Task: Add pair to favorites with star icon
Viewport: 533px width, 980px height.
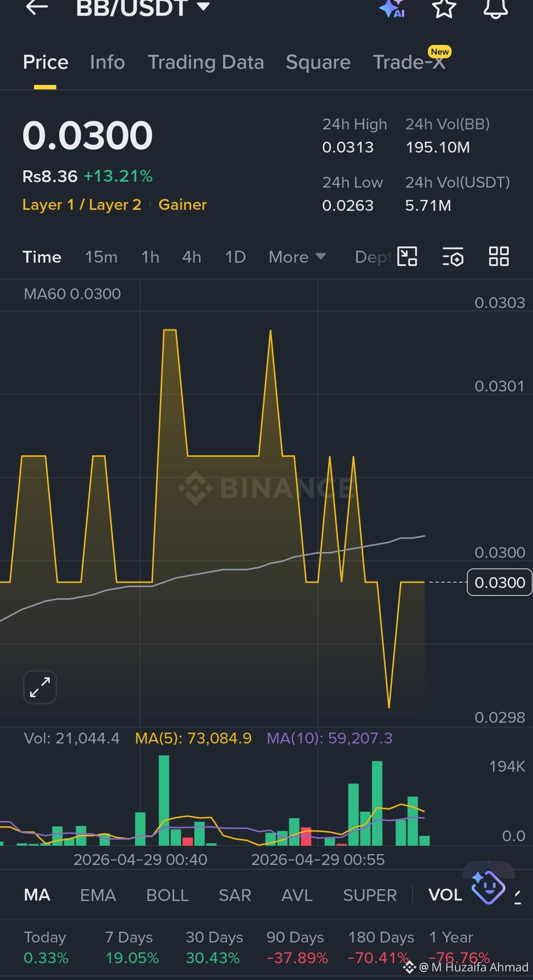Action: 444,8
